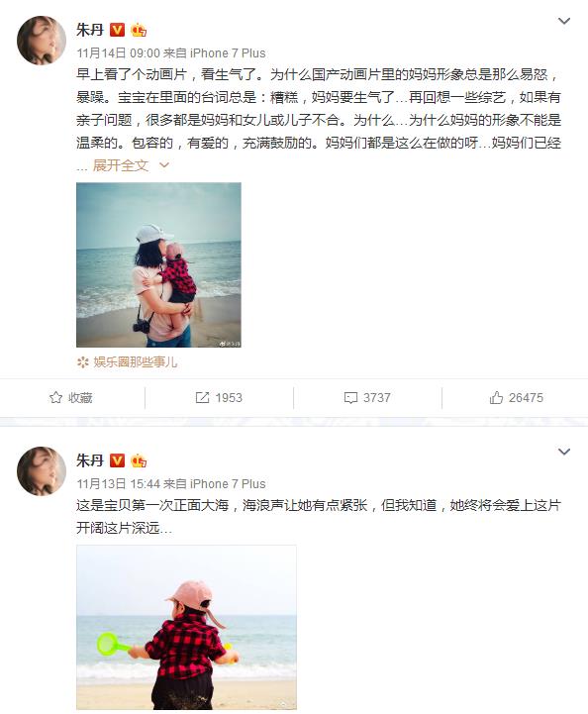Click verified V badge on first post
Screen dimensions: 588x714
coord(118,30)
